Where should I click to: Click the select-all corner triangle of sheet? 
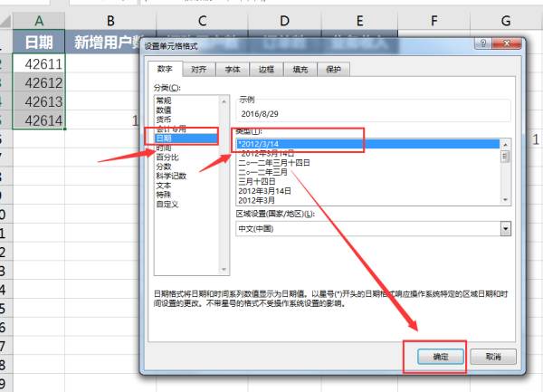(5, 21)
